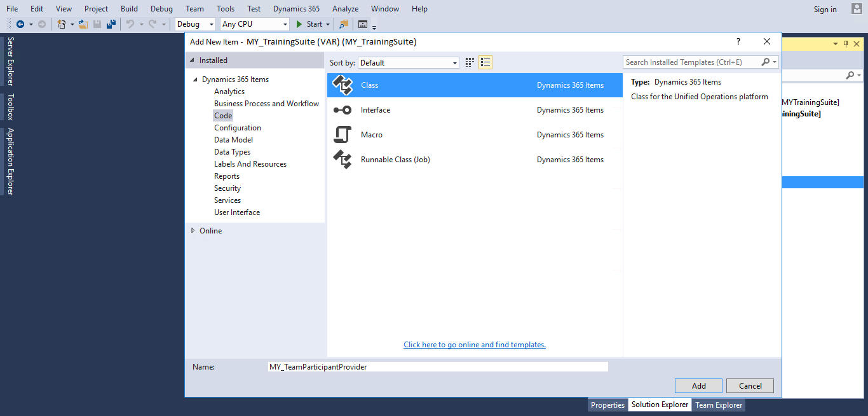Click the search magnifier in templates search box
The width and height of the screenshot is (868, 416).
[x=766, y=62]
